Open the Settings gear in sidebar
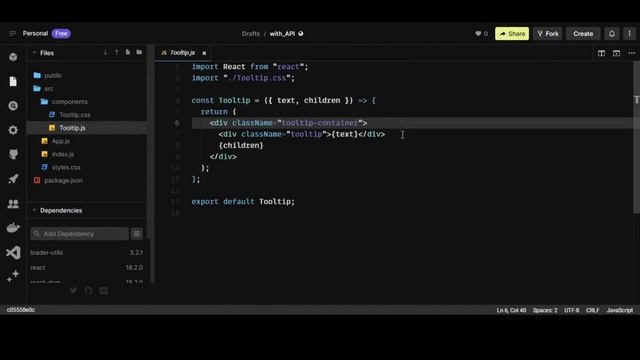 (x=13, y=130)
